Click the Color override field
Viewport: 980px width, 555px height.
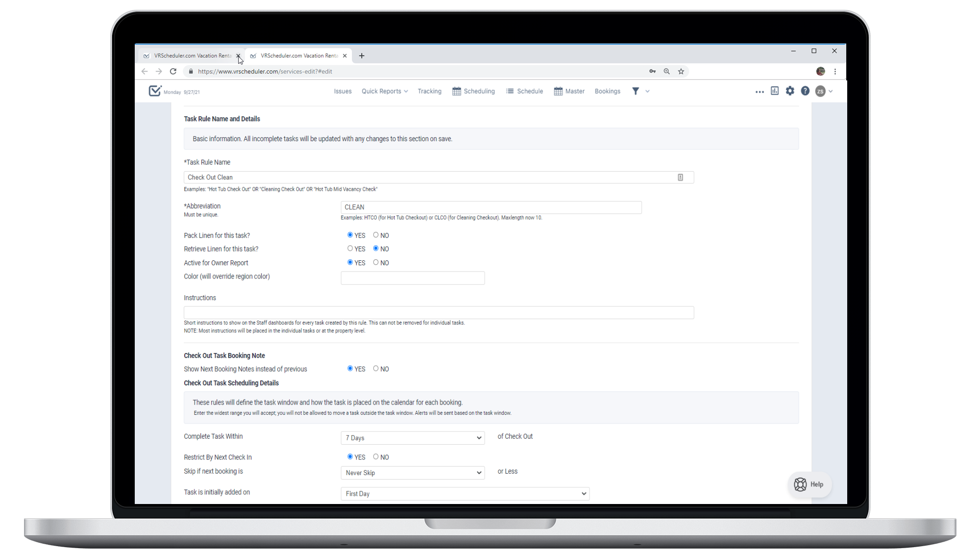[x=413, y=278]
